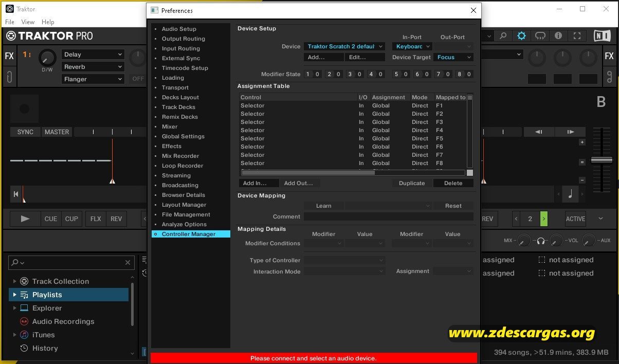
Task: Open the search magnifier in Traktor header
Action: pyautogui.click(x=503, y=36)
